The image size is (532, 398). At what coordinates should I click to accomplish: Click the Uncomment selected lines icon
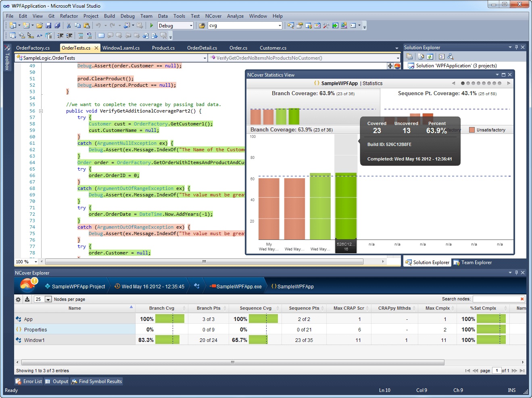[89, 35]
